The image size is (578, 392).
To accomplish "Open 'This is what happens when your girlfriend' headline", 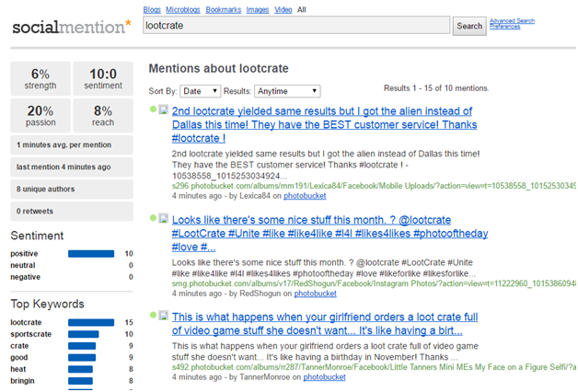I will point(325,324).
